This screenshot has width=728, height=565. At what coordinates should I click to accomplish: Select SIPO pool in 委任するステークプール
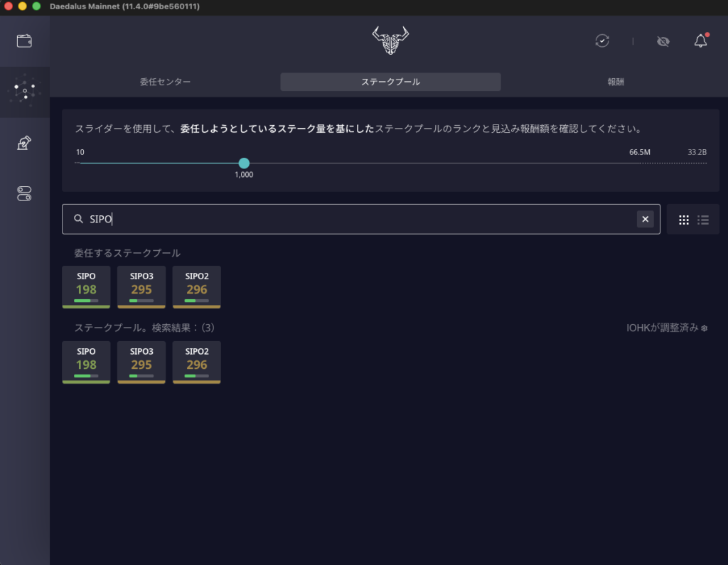point(86,287)
